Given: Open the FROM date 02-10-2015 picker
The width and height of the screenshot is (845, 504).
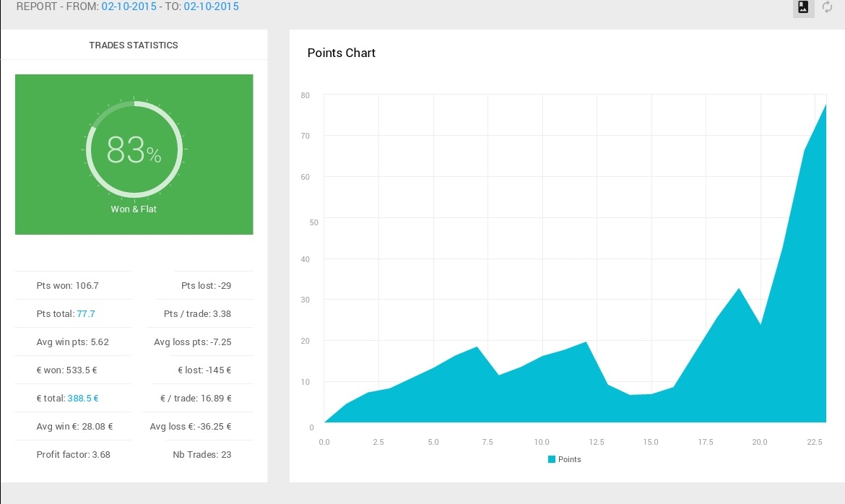Looking at the screenshot, I should pos(129,6).
